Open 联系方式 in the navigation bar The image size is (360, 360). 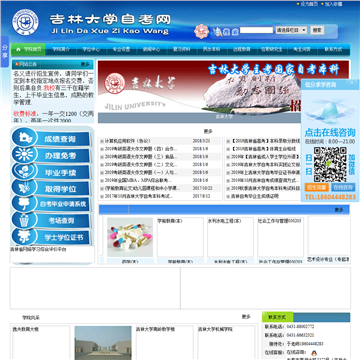tap(333, 49)
